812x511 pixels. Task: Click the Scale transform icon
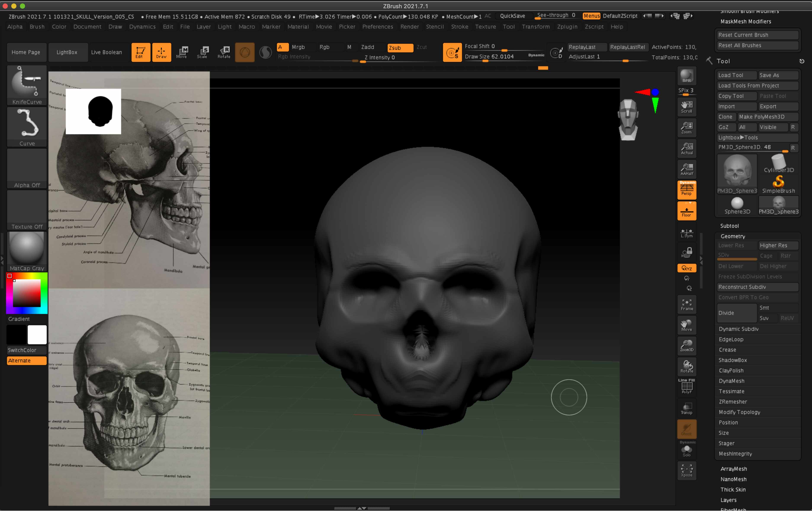(202, 52)
